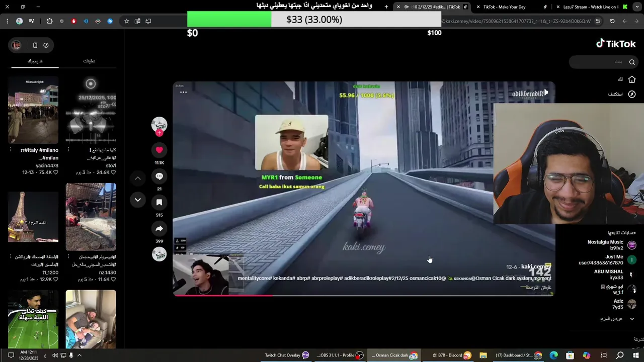This screenshot has height=362, width=644.
Task: Open the Eiffel Tower night video thumbnail
Action: (33, 217)
